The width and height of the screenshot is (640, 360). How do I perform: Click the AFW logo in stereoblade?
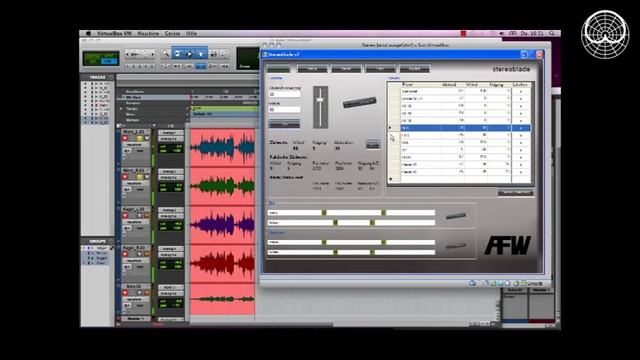tap(507, 245)
